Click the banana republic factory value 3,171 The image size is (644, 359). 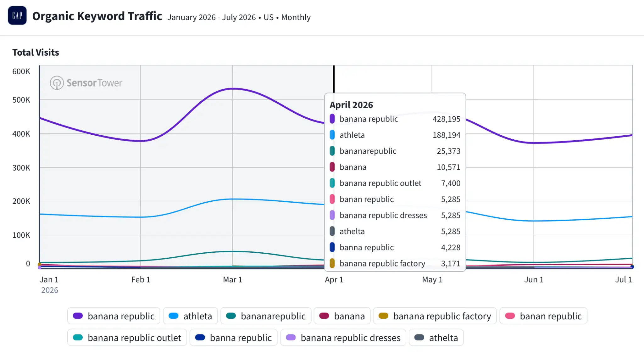[451, 263]
